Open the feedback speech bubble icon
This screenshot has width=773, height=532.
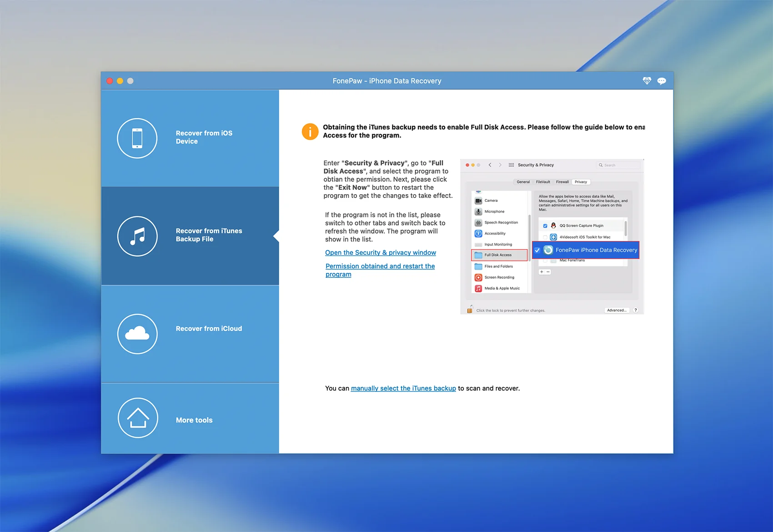[662, 81]
